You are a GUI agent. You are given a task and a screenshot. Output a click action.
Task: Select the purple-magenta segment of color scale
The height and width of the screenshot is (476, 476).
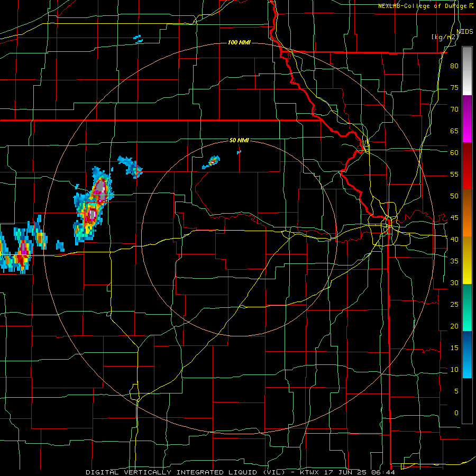click(x=467, y=118)
